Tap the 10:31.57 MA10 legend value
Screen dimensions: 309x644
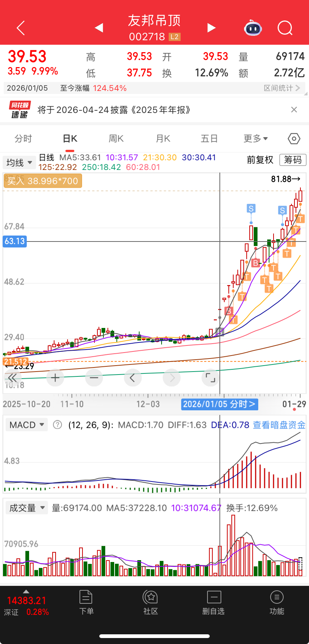(122, 158)
